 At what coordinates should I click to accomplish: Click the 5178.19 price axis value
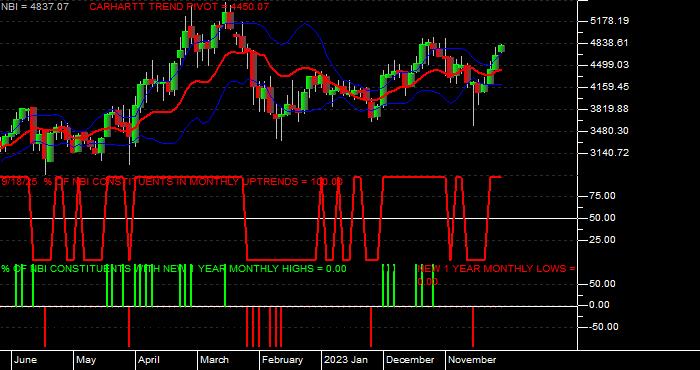click(x=609, y=21)
